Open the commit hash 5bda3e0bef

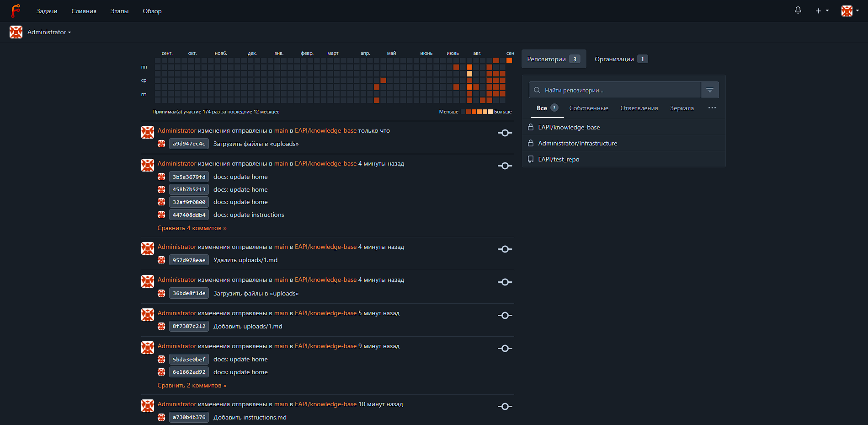pos(189,359)
